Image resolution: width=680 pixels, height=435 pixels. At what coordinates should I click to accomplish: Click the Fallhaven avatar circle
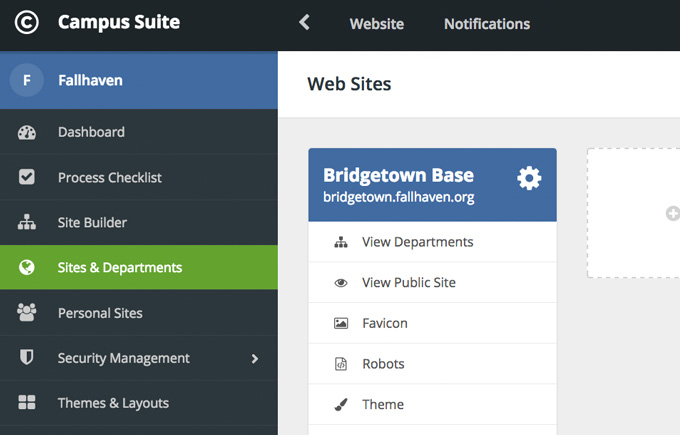click(x=26, y=80)
